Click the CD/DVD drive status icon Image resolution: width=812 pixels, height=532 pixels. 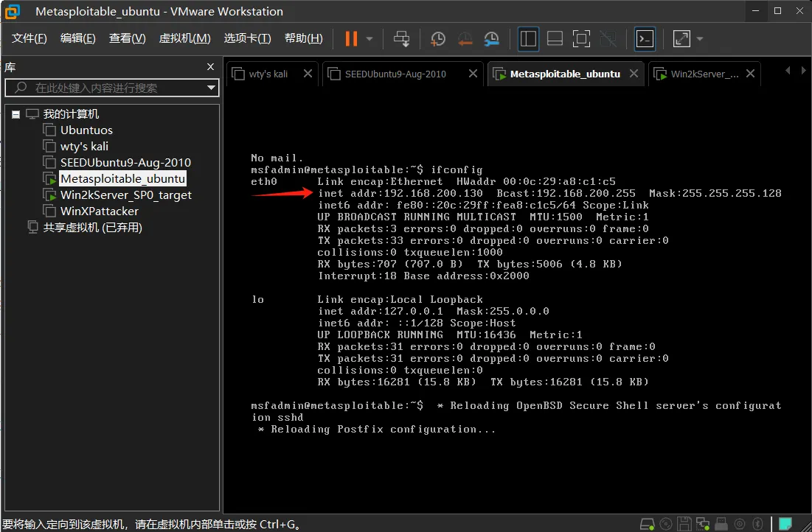click(666, 524)
